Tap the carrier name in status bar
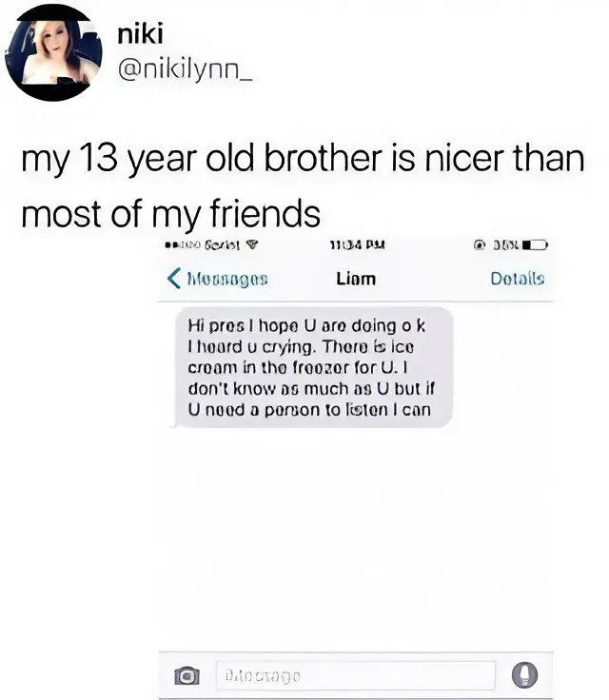 point(223,245)
